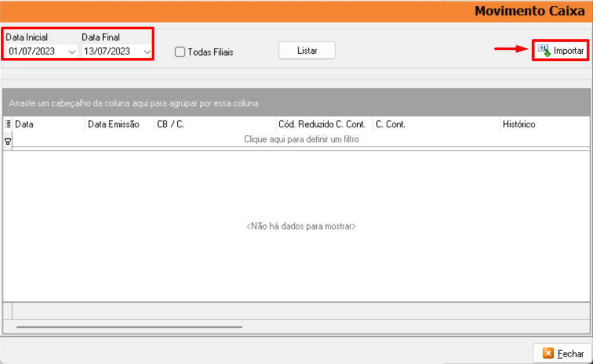Open the column chooser grid icon
The image size is (593, 364).
(x=8, y=124)
